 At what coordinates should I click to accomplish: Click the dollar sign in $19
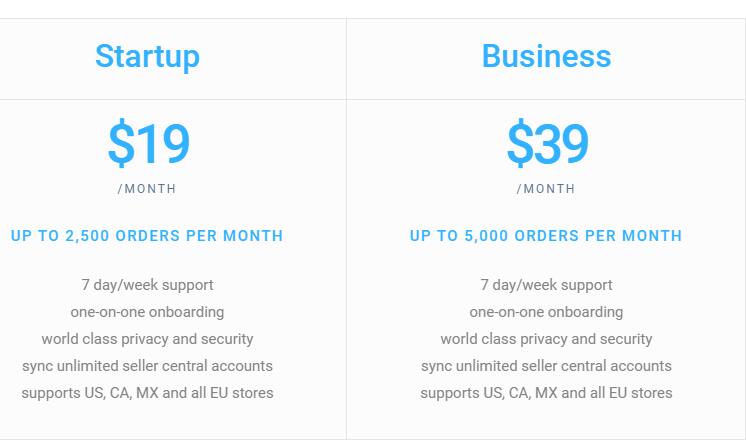[x=121, y=143]
